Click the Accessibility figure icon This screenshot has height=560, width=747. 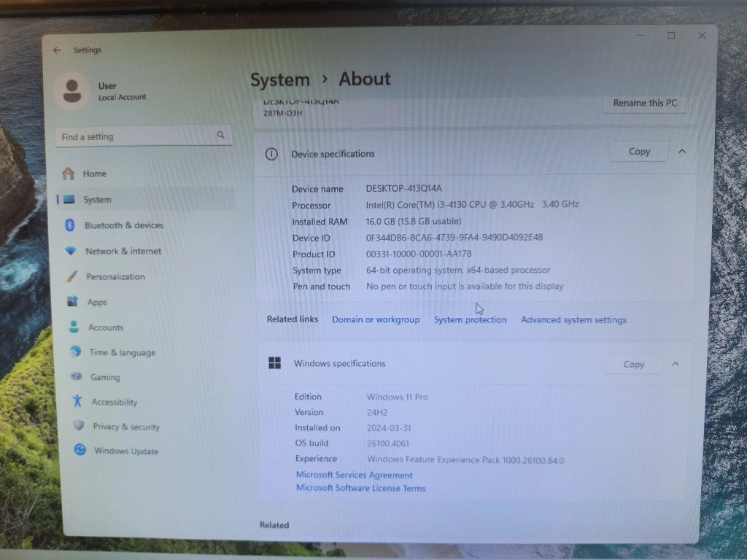(77, 401)
